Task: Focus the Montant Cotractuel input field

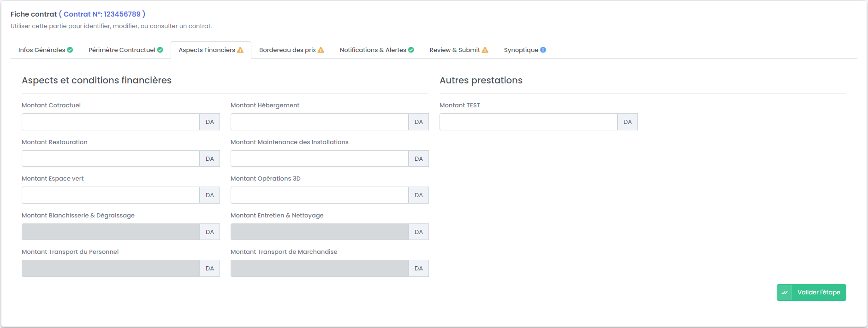Action: click(x=111, y=122)
